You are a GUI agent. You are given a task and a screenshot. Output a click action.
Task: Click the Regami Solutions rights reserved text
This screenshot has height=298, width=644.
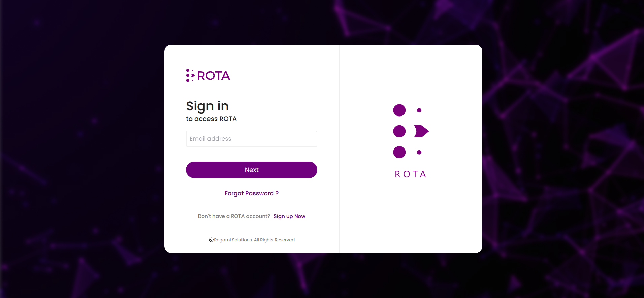[x=254, y=240]
